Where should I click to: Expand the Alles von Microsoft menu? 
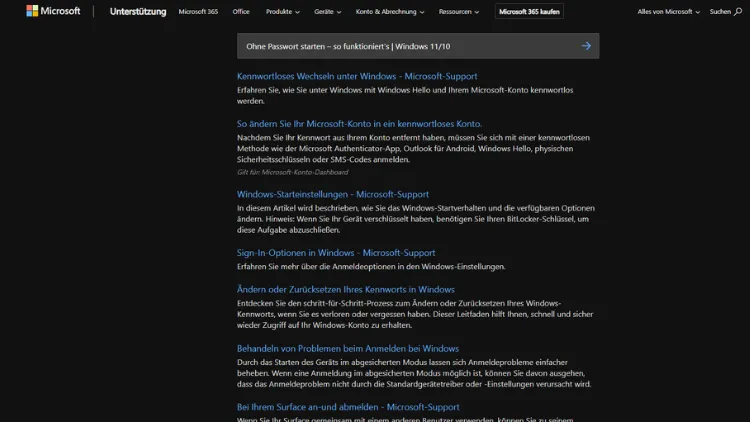tap(668, 11)
